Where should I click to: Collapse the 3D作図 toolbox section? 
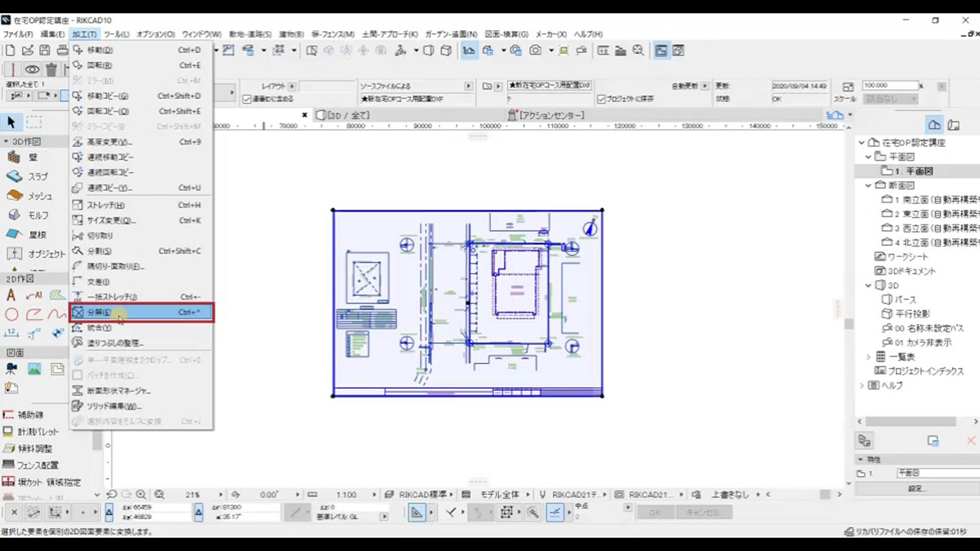[7, 141]
